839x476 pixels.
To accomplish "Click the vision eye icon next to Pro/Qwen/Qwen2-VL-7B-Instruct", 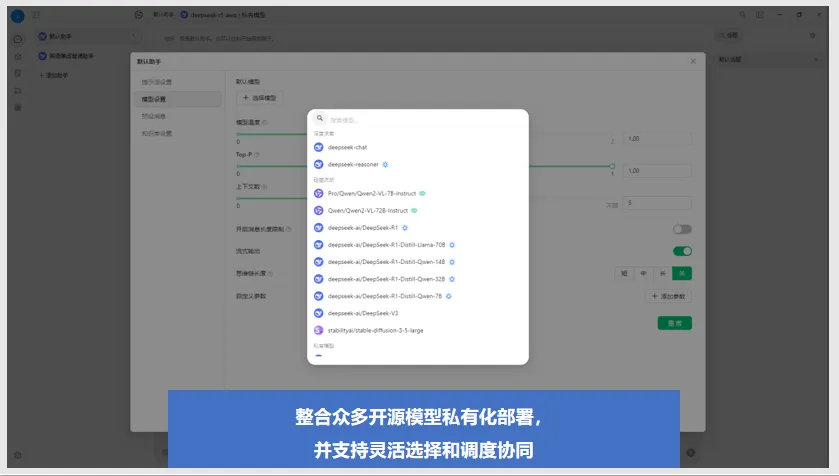I will tap(422, 193).
